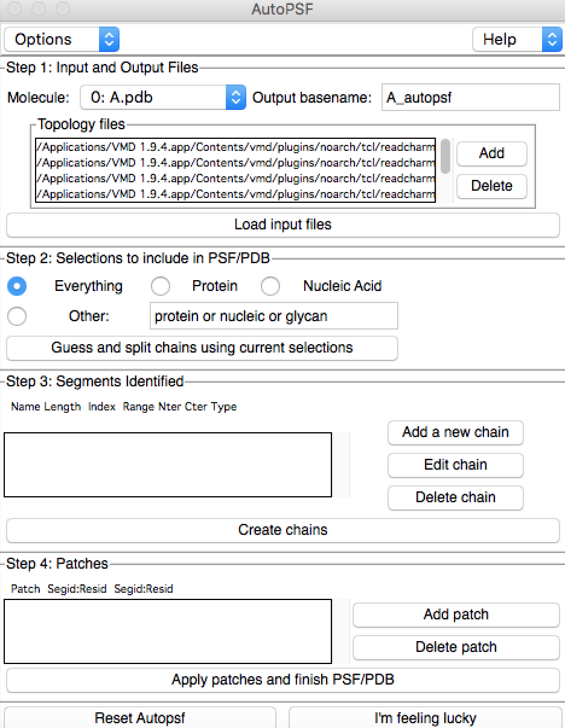This screenshot has width=565, height=728.
Task: Click the Add patch button
Action: [x=456, y=615]
